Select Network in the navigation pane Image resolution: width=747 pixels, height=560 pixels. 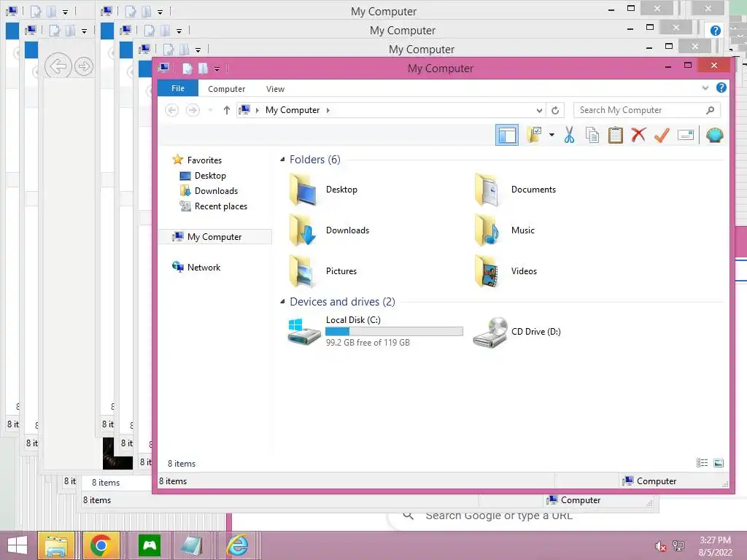[204, 267]
